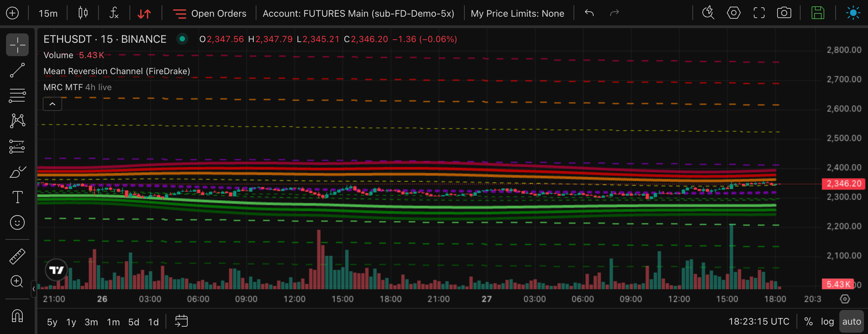Set chart range to 3m
This screenshot has height=334, width=868.
[91, 322]
